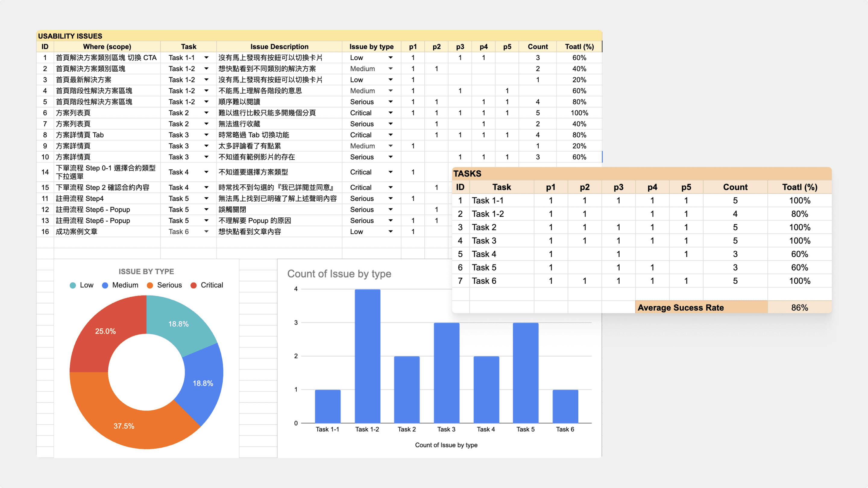Click Low legend dot in donut chart
This screenshot has width=868, height=488.
73,285
